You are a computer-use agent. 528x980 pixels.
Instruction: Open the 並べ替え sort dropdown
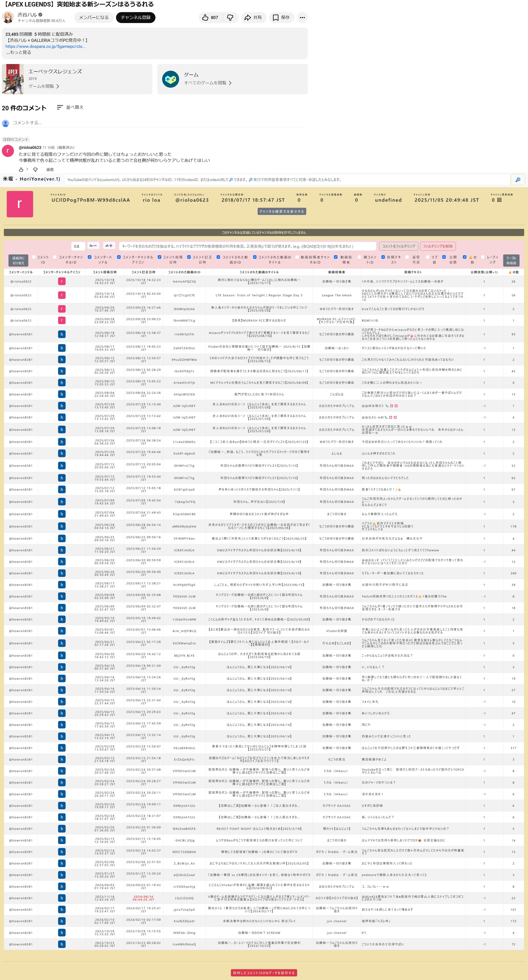coord(70,108)
